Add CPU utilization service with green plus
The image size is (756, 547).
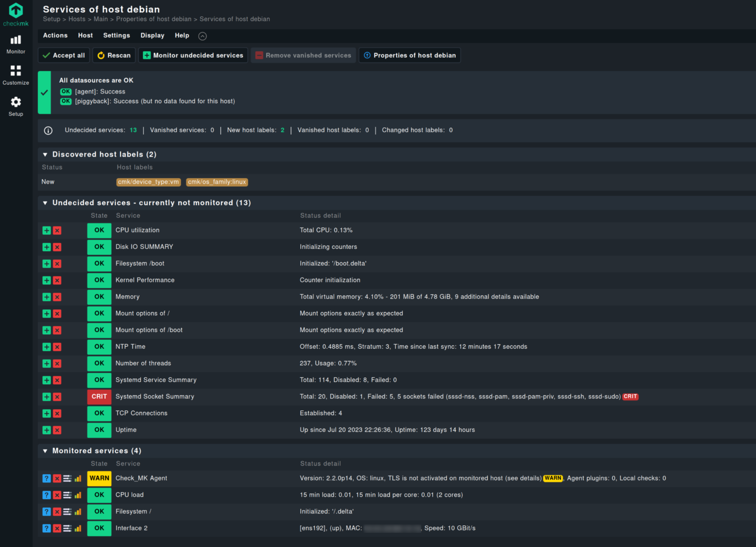coord(47,230)
